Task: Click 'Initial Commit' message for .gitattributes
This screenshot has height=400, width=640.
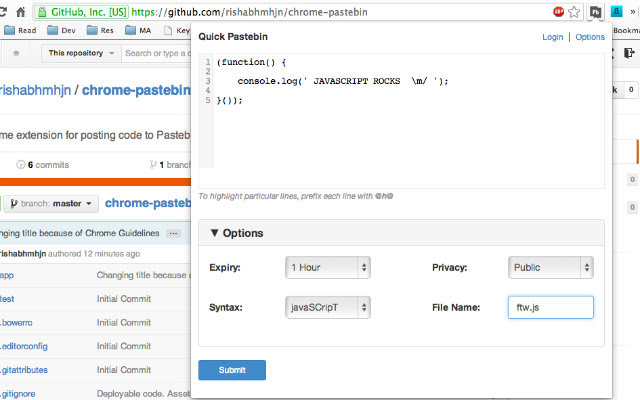Action: coord(124,370)
